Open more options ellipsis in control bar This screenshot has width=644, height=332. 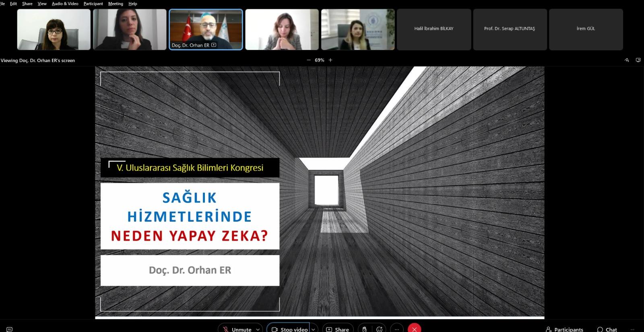coord(397,329)
